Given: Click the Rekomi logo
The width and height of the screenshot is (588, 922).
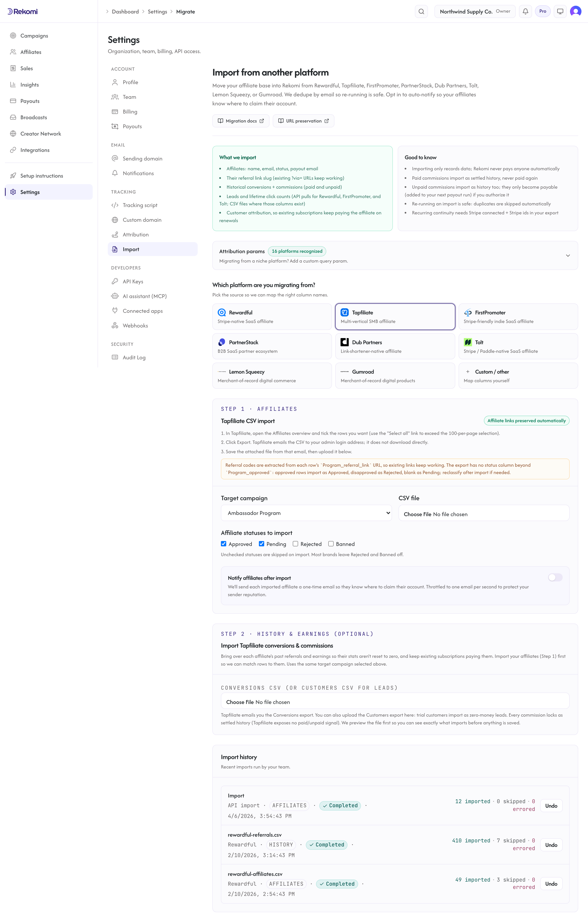Looking at the screenshot, I should [23, 11].
